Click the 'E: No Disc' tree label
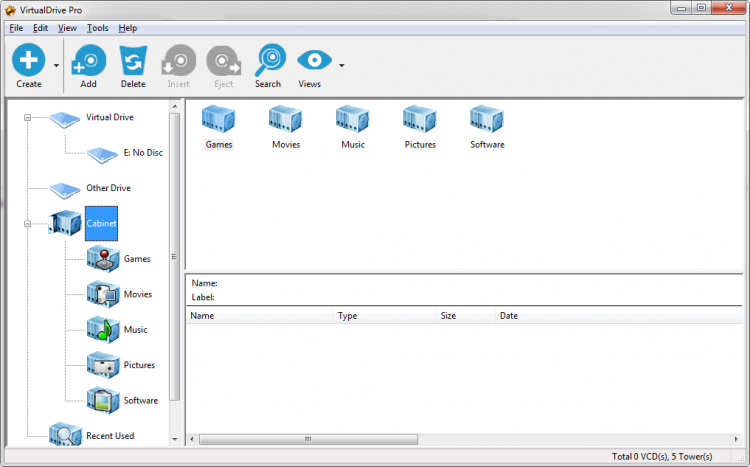Image resolution: width=750 pixels, height=467 pixels. (x=143, y=153)
